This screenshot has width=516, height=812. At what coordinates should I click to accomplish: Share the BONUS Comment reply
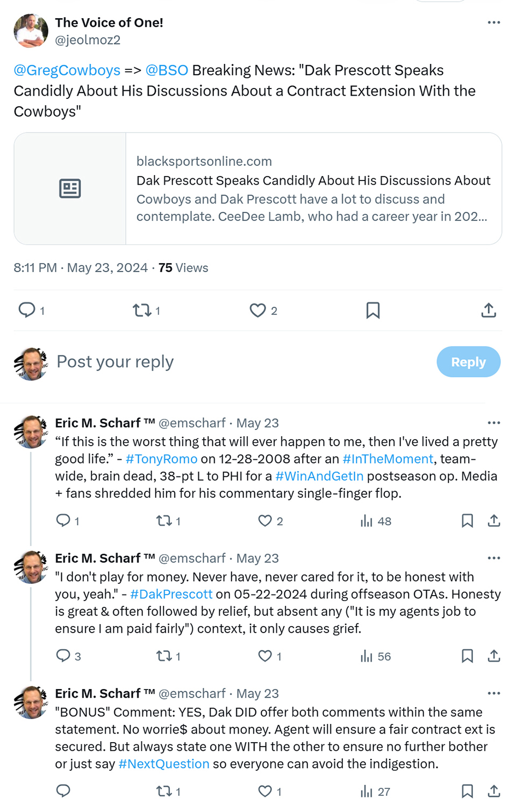494,791
